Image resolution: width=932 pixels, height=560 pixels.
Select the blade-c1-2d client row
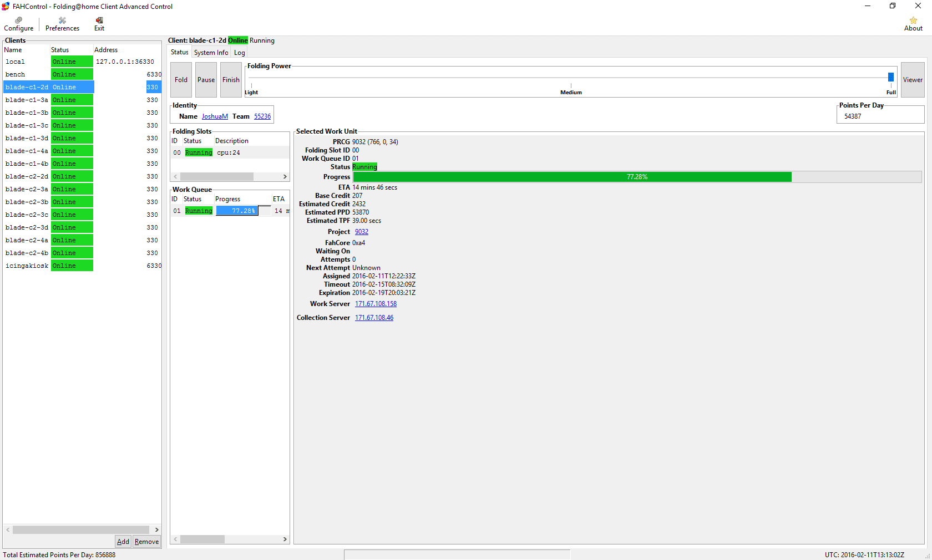click(x=82, y=87)
